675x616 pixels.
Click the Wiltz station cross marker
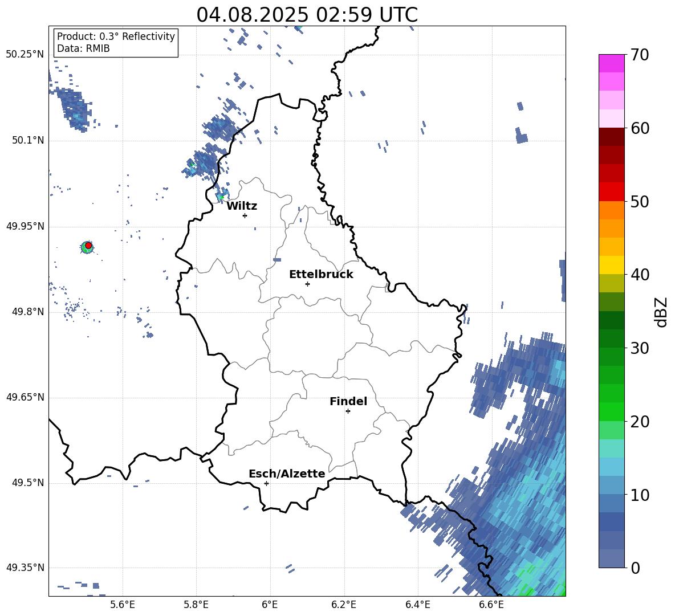[x=245, y=215]
